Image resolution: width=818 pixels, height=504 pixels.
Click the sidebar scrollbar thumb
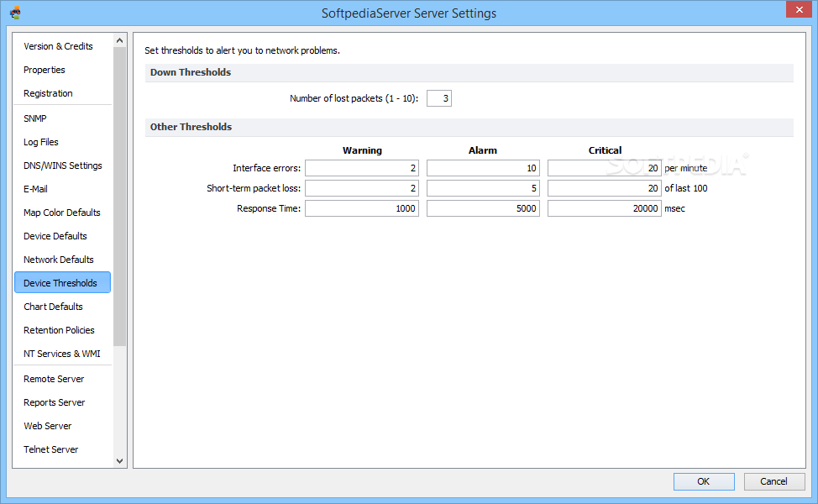[119, 197]
